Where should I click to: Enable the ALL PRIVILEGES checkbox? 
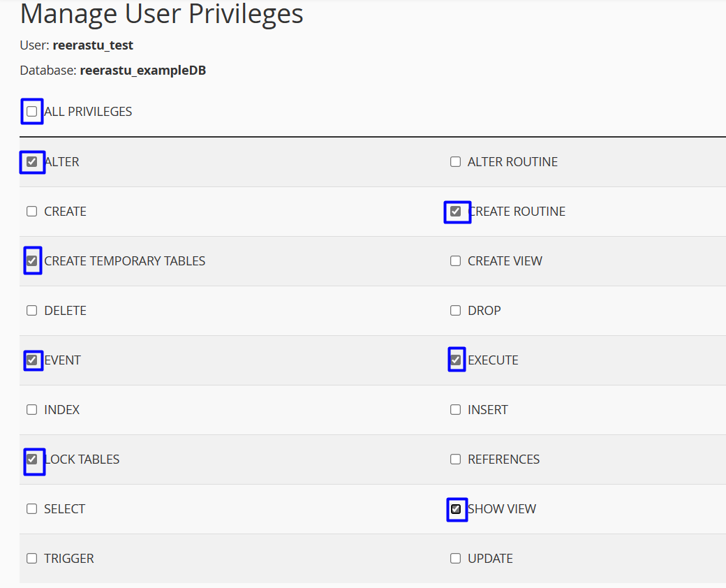pyautogui.click(x=32, y=112)
